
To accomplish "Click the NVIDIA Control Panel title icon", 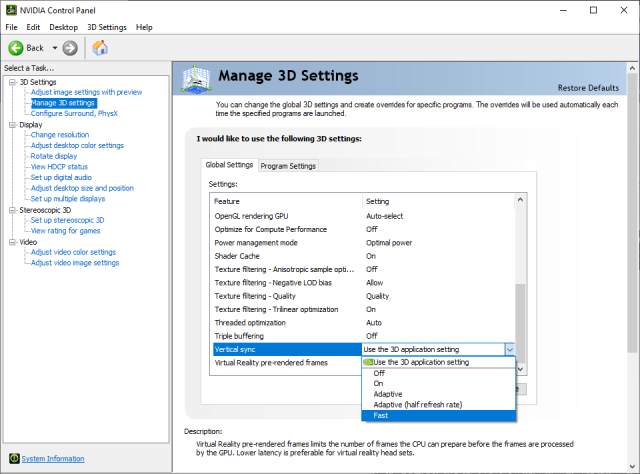I will coord(11,10).
